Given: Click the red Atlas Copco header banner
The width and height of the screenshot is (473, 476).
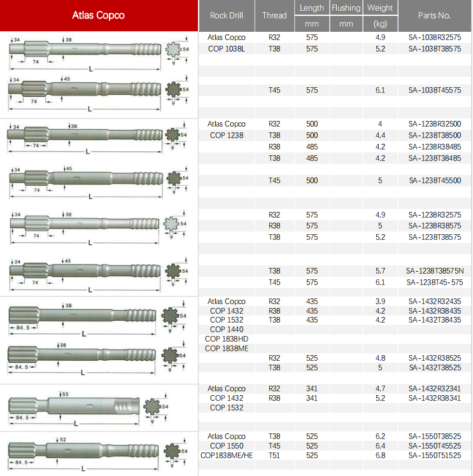Looking at the screenshot, I should 99,15.
